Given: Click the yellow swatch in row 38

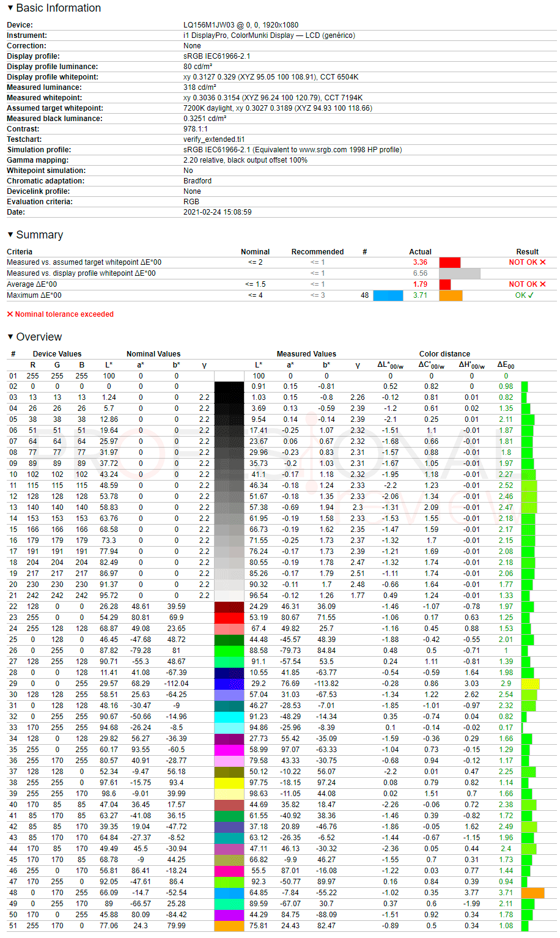Looking at the screenshot, I should pyautogui.click(x=229, y=783).
